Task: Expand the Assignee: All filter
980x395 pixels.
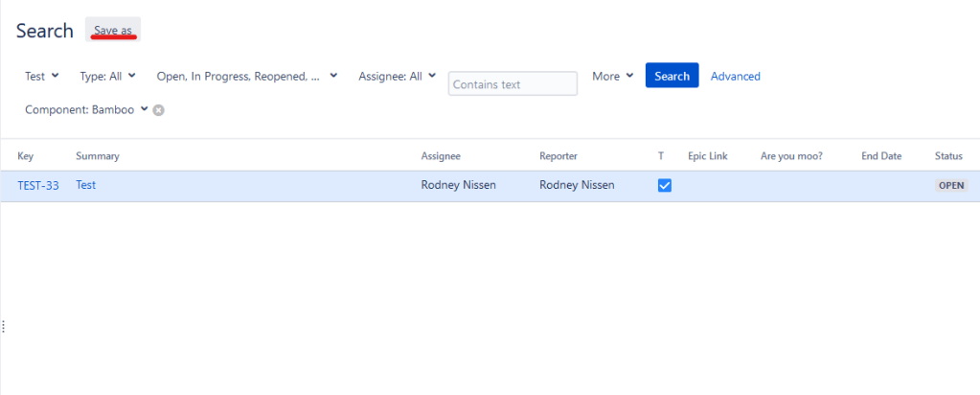Action: 397,76
